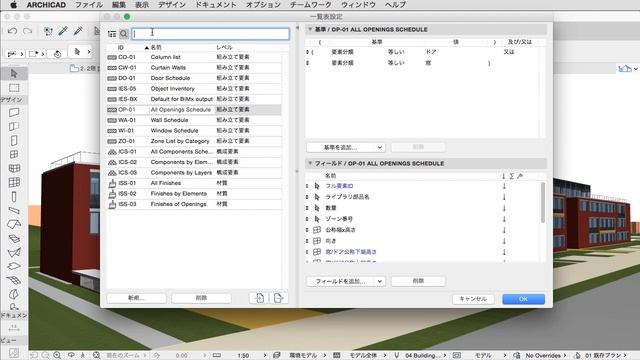Open the チームワーク menu

coord(311,5)
